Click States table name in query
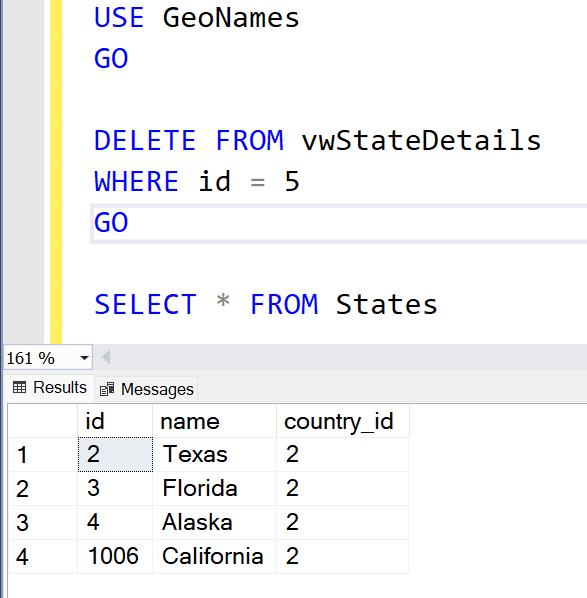587x598 pixels. click(x=386, y=304)
